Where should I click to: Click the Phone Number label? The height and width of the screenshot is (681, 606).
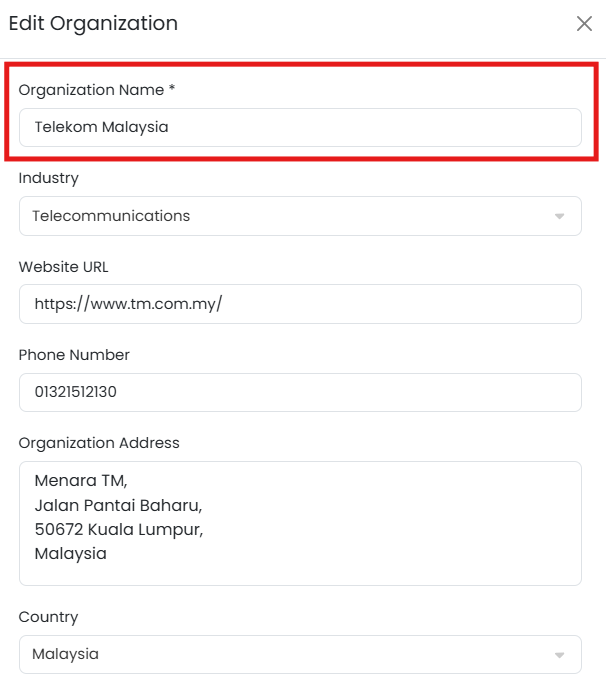(74, 355)
